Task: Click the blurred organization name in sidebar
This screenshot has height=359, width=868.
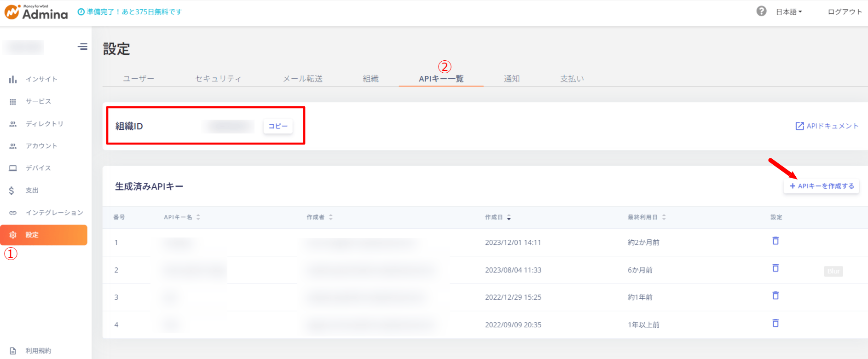Action: (x=24, y=47)
